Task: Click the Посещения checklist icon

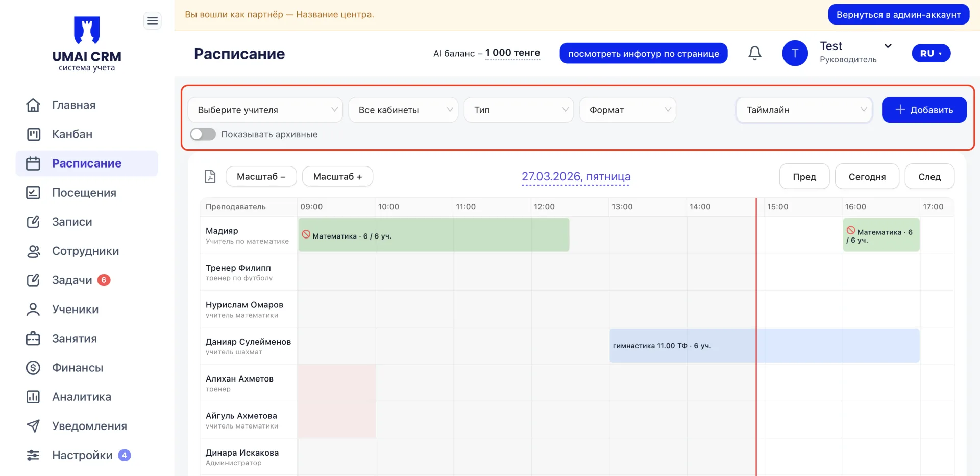Action: coord(33,193)
